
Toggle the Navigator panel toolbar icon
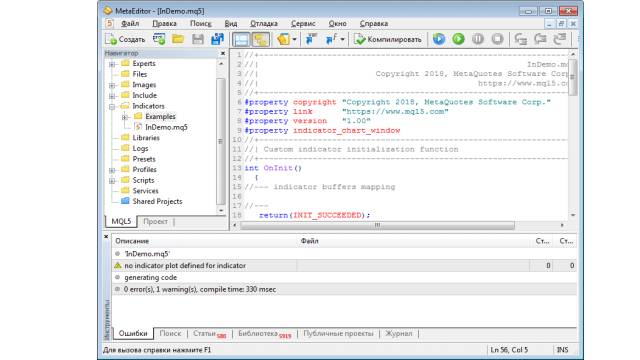(241, 39)
